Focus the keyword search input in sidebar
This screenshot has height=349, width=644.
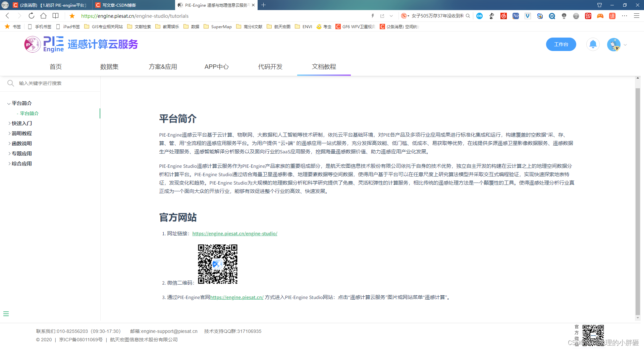50,83
